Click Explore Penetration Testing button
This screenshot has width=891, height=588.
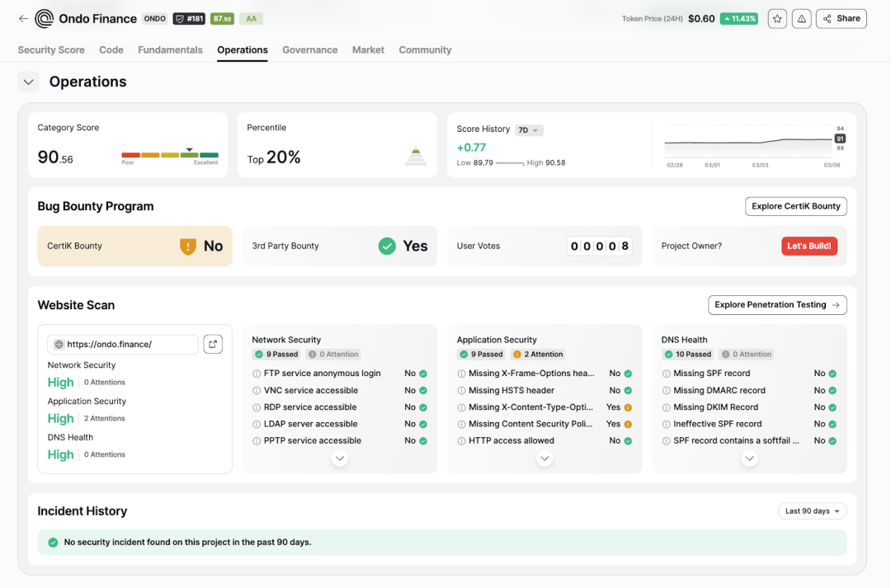pos(777,305)
